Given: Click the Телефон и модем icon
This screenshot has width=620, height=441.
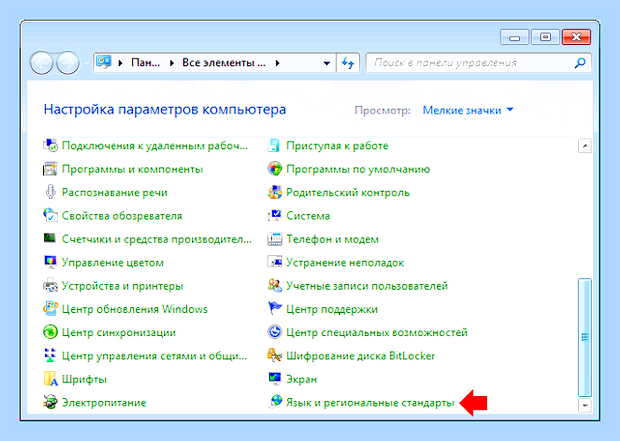Looking at the screenshot, I should pyautogui.click(x=274, y=239).
